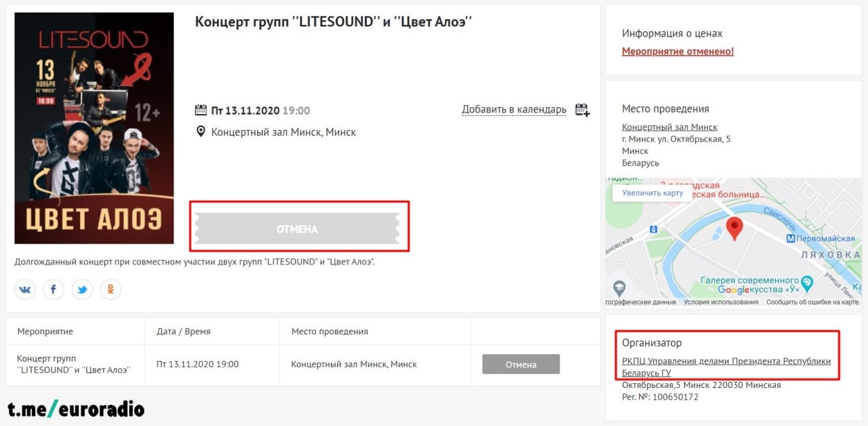
Task: Click the Пт 13.11.2020 19:00 date text
Action: point(260,110)
